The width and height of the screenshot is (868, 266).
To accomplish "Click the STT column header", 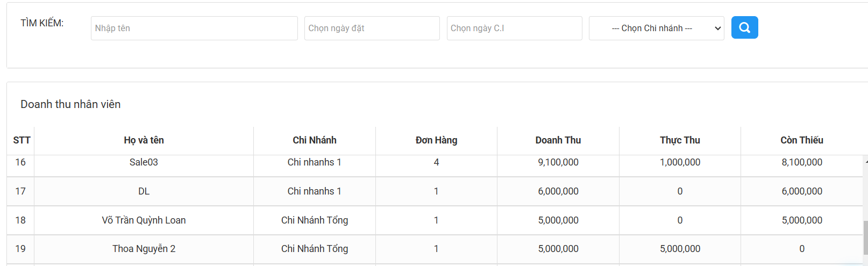I will [x=22, y=140].
